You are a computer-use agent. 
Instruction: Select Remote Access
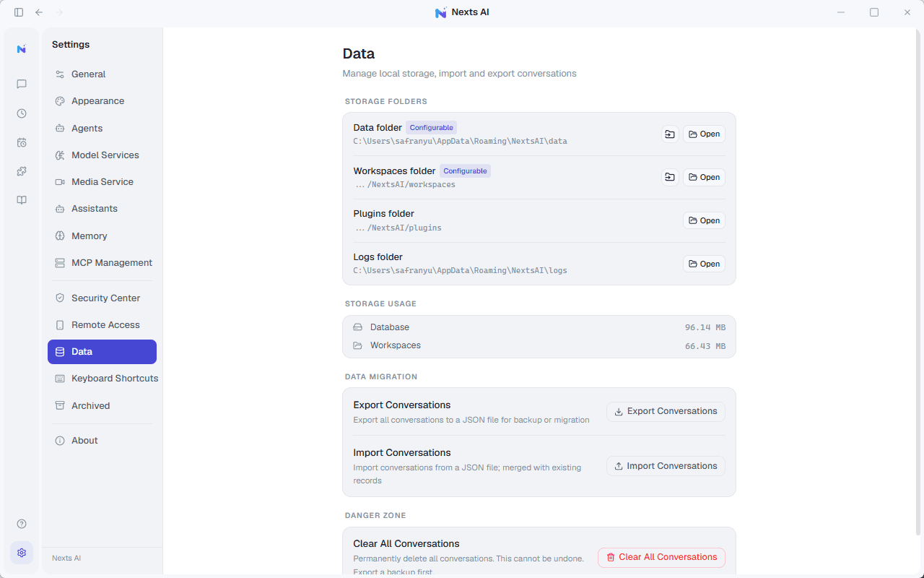(x=102, y=325)
